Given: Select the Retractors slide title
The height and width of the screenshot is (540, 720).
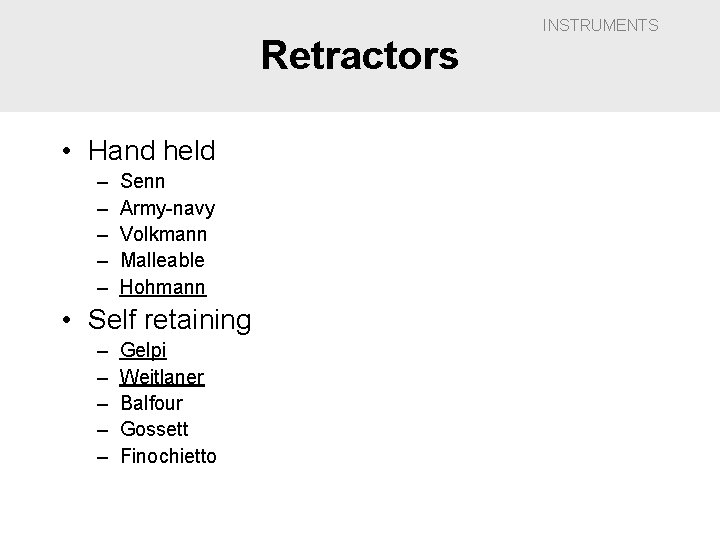Looking at the screenshot, I should click(x=359, y=56).
